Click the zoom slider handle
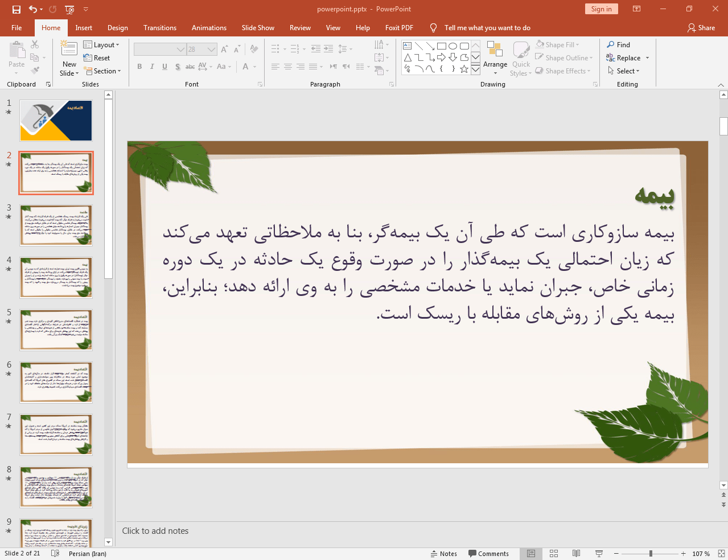 pyautogui.click(x=651, y=554)
